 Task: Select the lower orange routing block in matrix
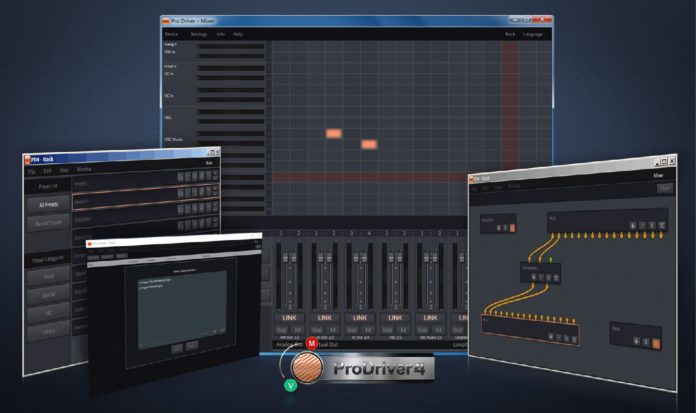pos(368,145)
